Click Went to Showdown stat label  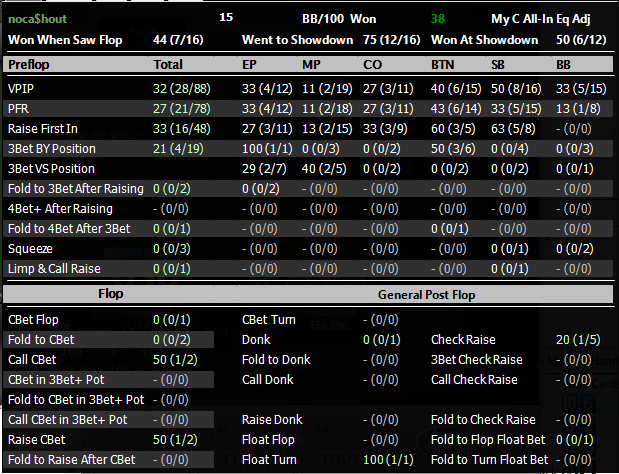point(297,40)
